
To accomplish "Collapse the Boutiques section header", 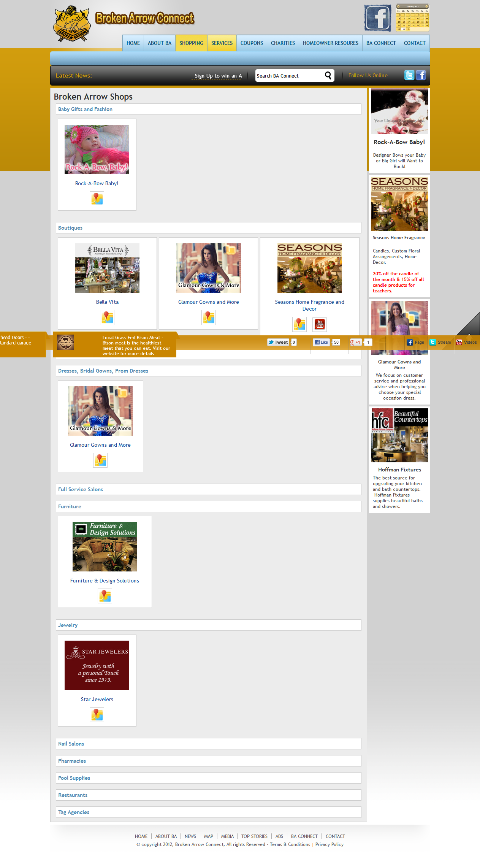I will click(209, 228).
